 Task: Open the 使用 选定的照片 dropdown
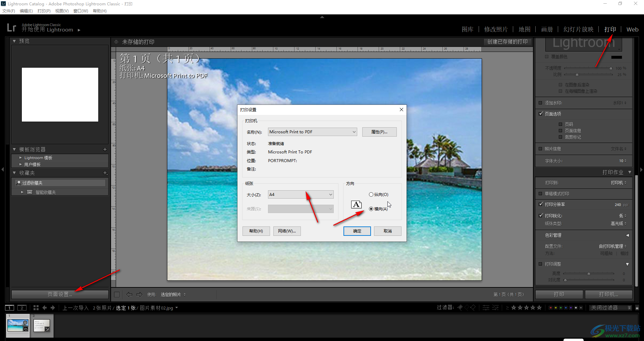click(173, 294)
